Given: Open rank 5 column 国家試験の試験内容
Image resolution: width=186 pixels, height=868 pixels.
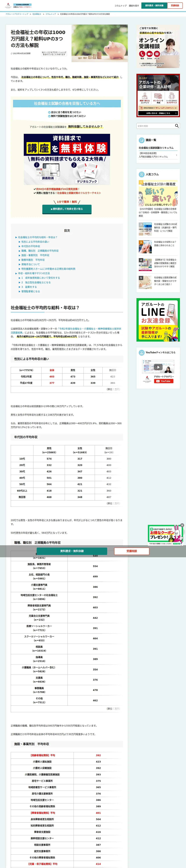Looking at the screenshot, I should pyautogui.click(x=158, y=282).
